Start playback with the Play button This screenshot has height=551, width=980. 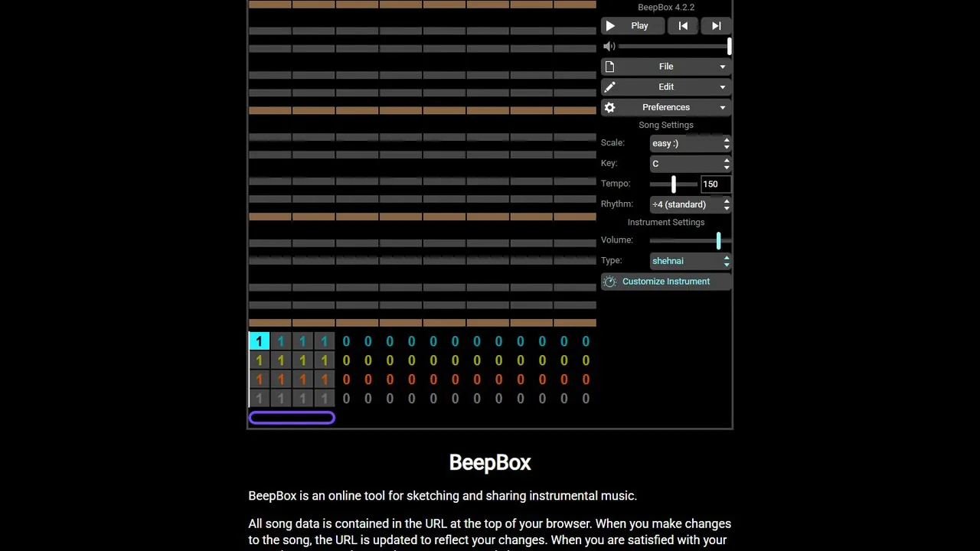tap(632, 26)
